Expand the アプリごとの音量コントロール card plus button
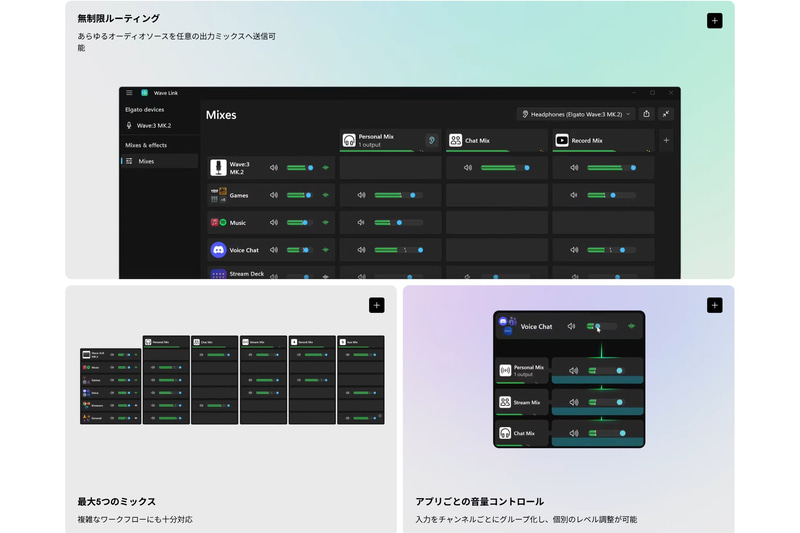 (714, 306)
